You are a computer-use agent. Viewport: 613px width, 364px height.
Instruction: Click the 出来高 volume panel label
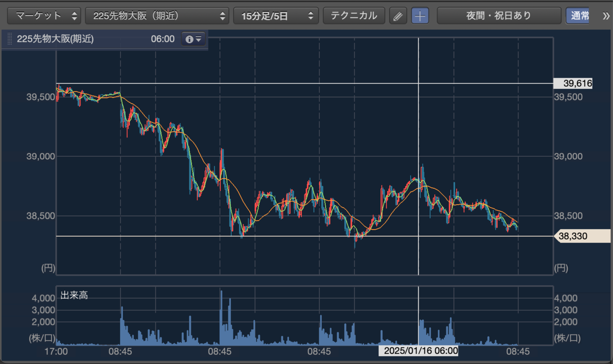coord(74,295)
